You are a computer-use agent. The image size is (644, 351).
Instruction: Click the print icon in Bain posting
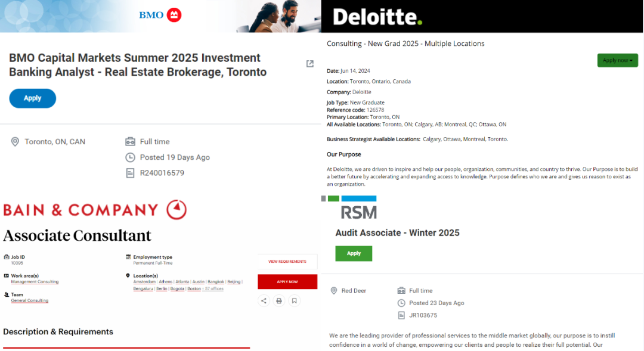click(279, 301)
